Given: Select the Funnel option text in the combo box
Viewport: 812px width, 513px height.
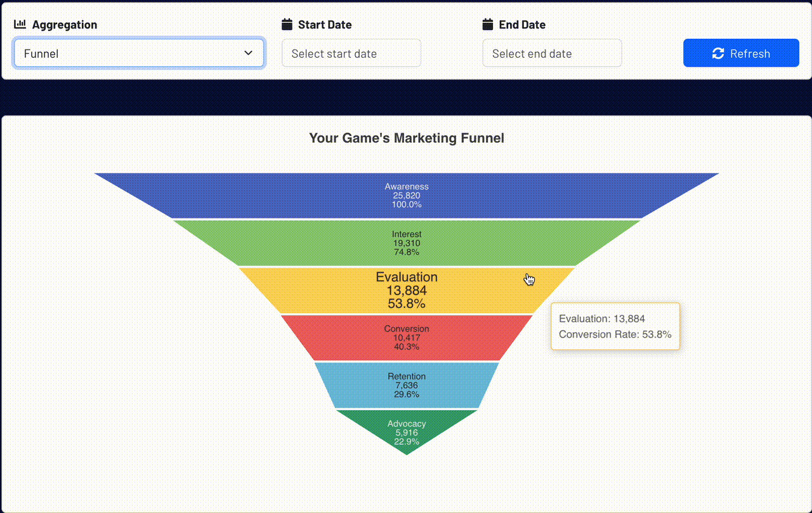Looking at the screenshot, I should pos(39,53).
